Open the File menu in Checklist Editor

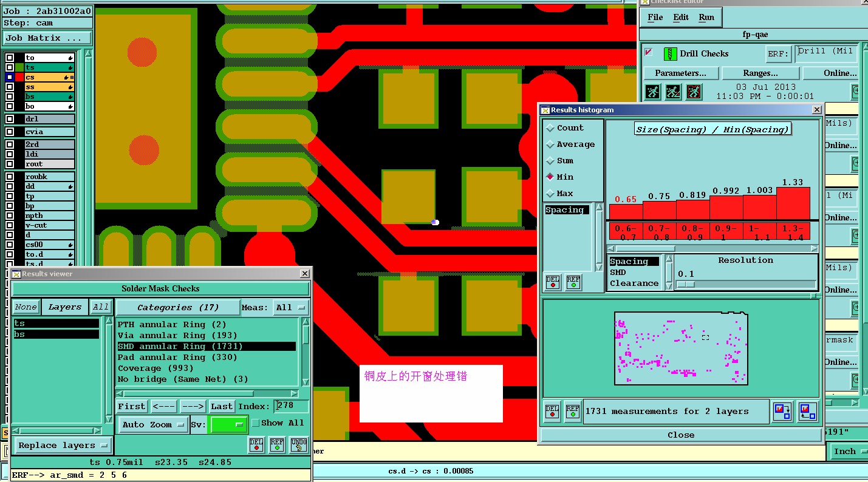(655, 17)
